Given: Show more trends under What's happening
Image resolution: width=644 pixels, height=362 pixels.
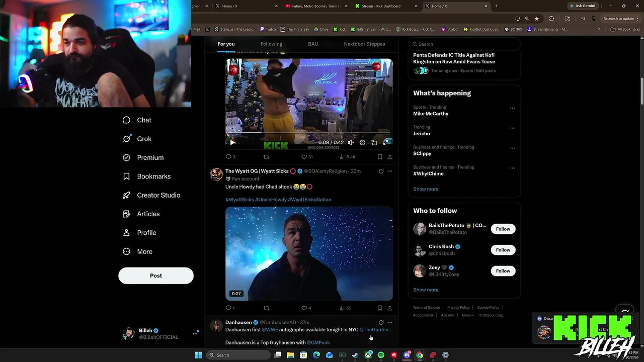Looking at the screenshot, I should (x=426, y=189).
